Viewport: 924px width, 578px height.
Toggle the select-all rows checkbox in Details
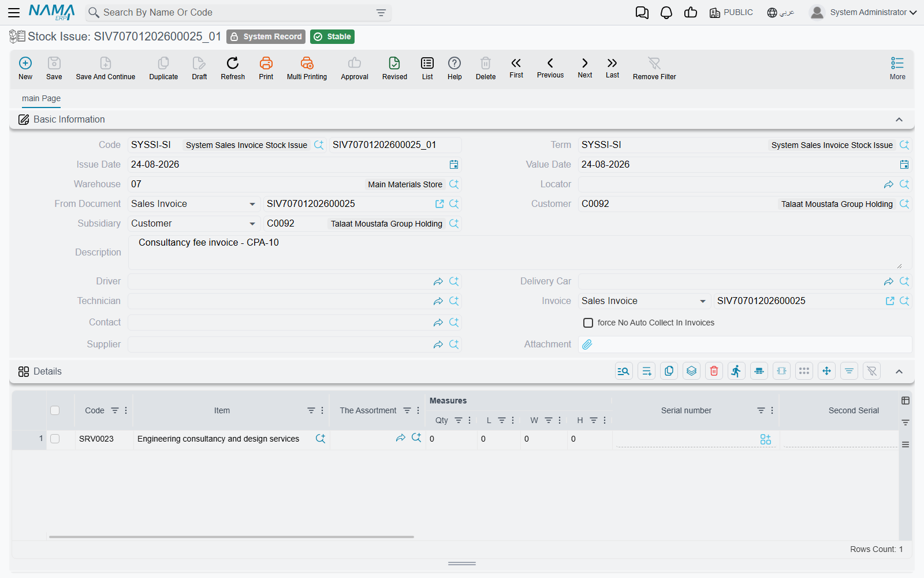click(55, 410)
